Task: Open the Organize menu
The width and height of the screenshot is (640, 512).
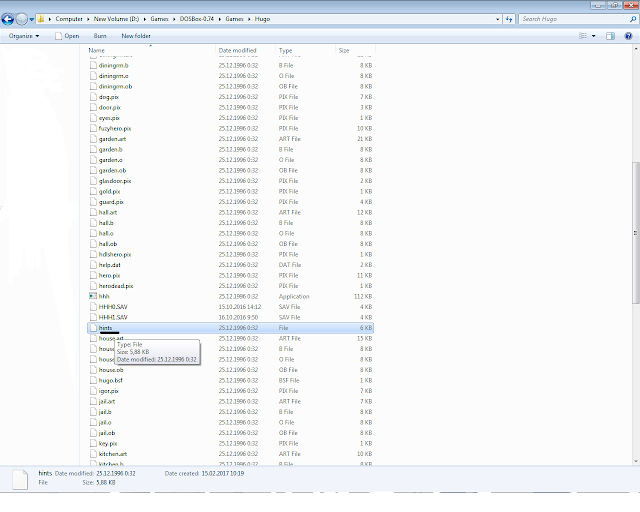Action: coord(24,36)
